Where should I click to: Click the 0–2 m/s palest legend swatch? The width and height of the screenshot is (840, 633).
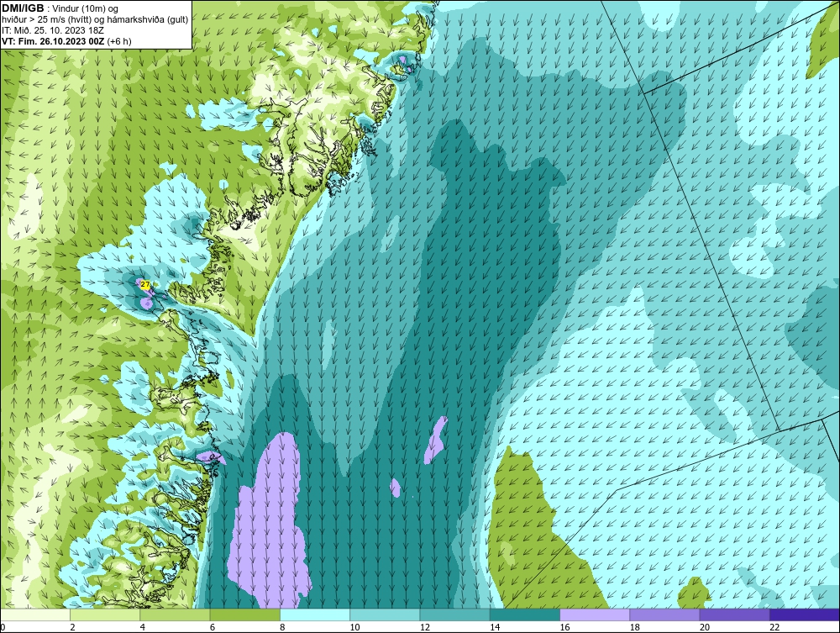35,615
